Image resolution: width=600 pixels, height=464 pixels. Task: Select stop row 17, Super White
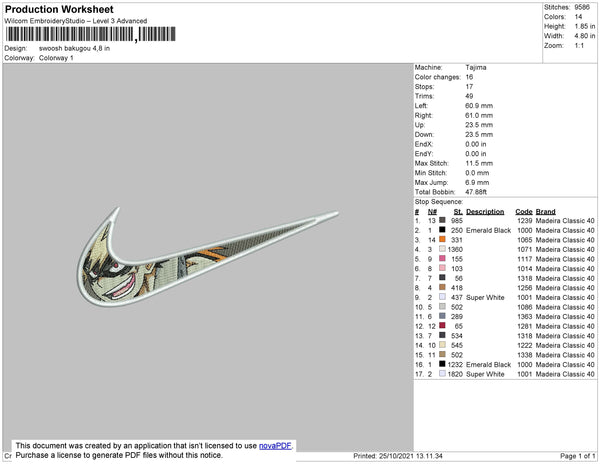[x=505, y=374]
